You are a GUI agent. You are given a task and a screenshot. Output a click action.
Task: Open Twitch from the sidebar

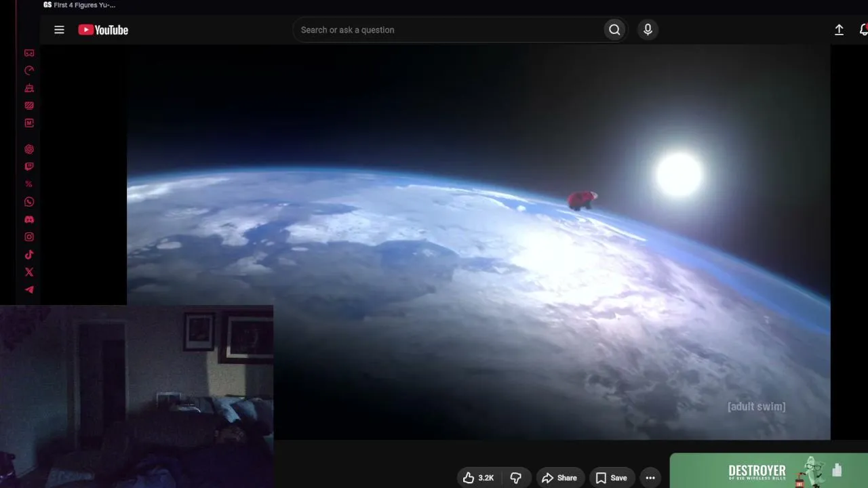(29, 167)
